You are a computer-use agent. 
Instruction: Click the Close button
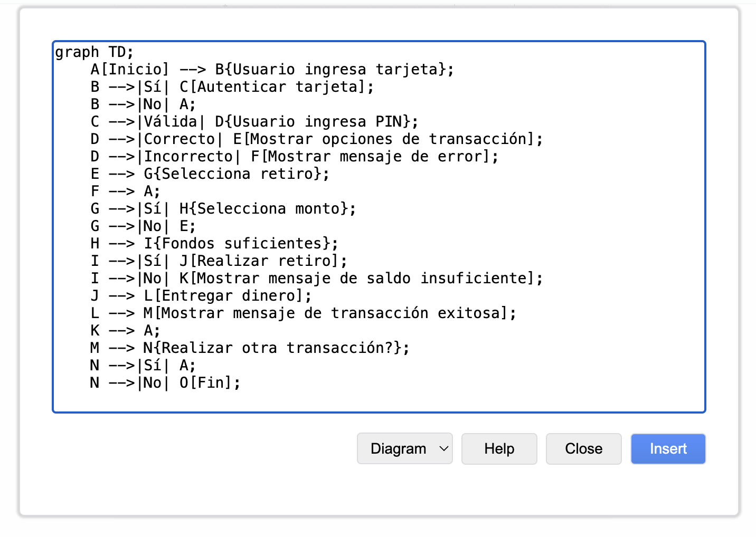click(x=583, y=449)
